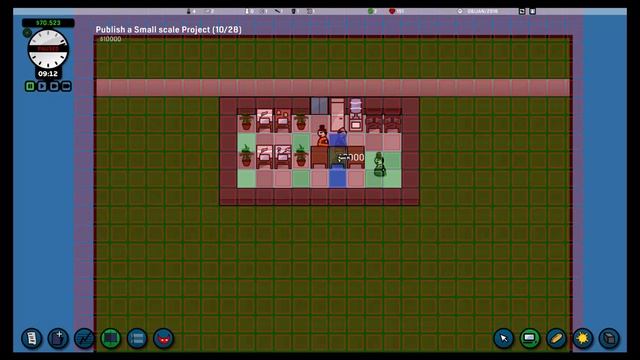Open 'Publish a Small scale Project' objective
Screen dimensions: 640x360
[169, 30]
